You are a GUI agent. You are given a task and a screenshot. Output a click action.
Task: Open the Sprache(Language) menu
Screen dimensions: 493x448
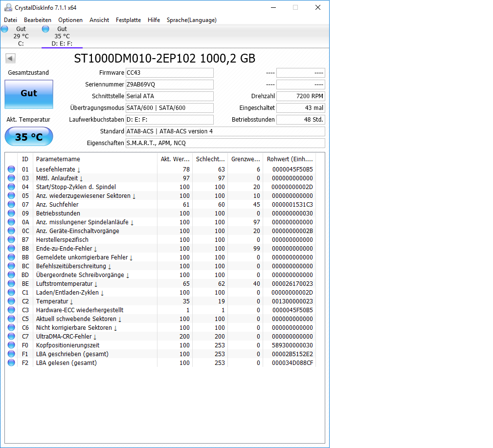click(x=192, y=20)
